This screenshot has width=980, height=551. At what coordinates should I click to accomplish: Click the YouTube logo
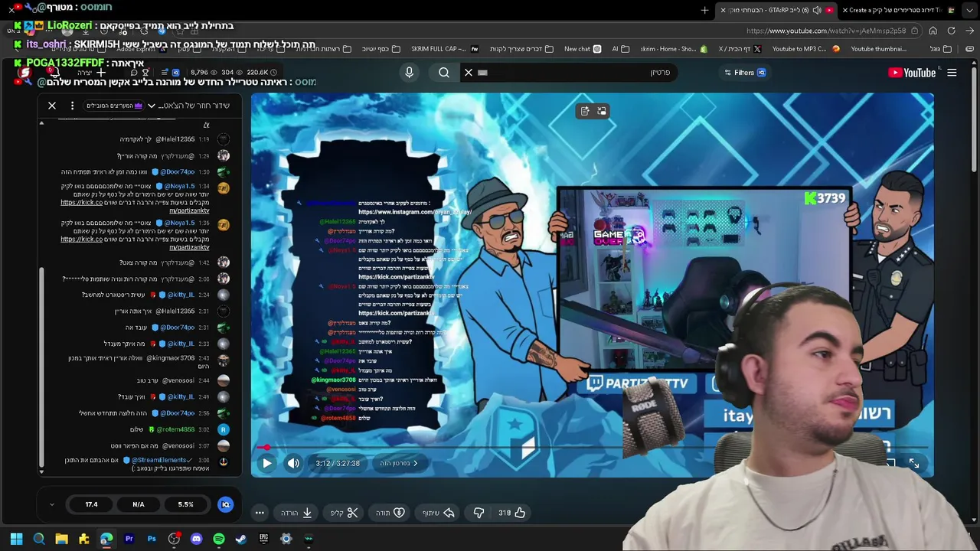click(x=912, y=72)
